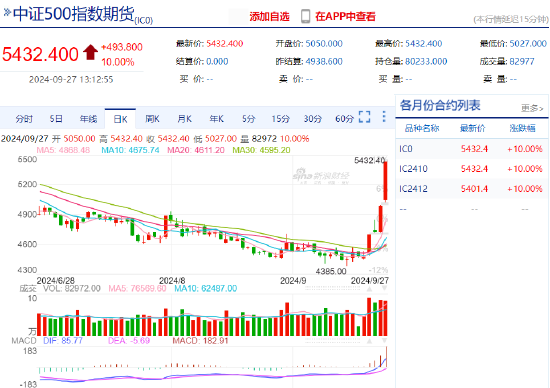Screen dimensions: 550x388
Task: Switch to the 分时 chart tab
Action: (24, 119)
